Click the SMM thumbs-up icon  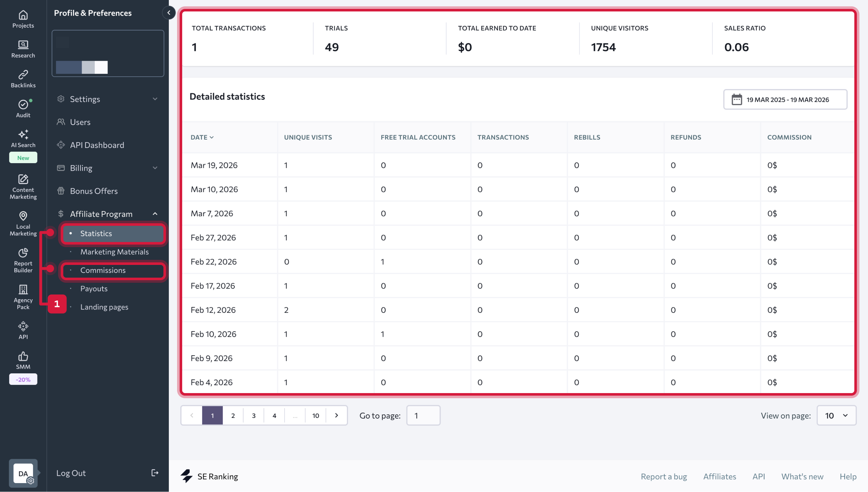pos(23,356)
